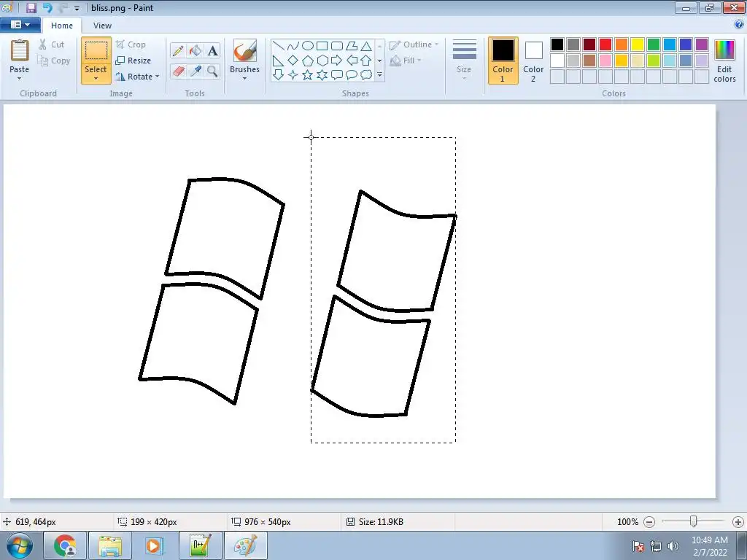Image resolution: width=747 pixels, height=560 pixels.
Task: Open the Paste dropdown arrow
Action: [19, 79]
